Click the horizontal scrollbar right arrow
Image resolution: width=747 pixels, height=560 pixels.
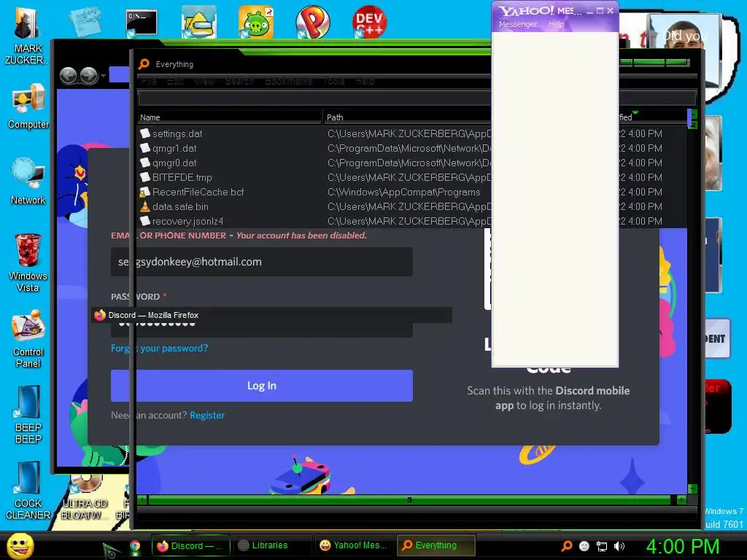tap(682, 499)
